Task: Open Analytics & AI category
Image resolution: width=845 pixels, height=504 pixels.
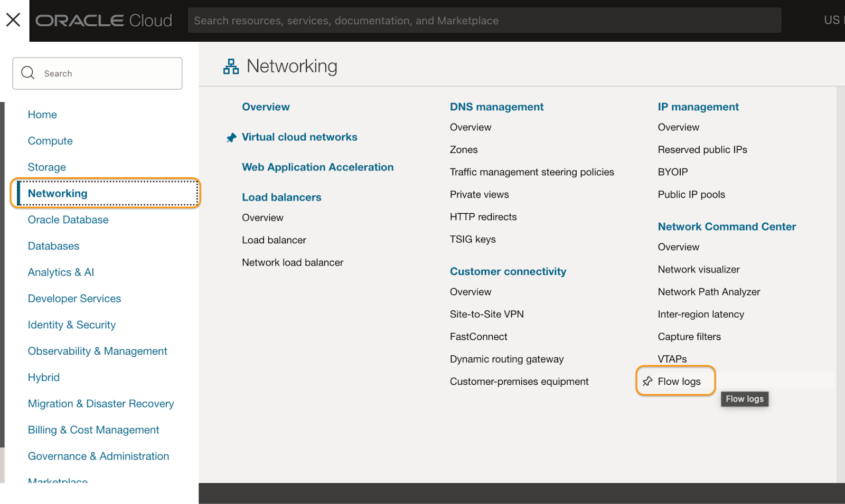Action: (61, 272)
